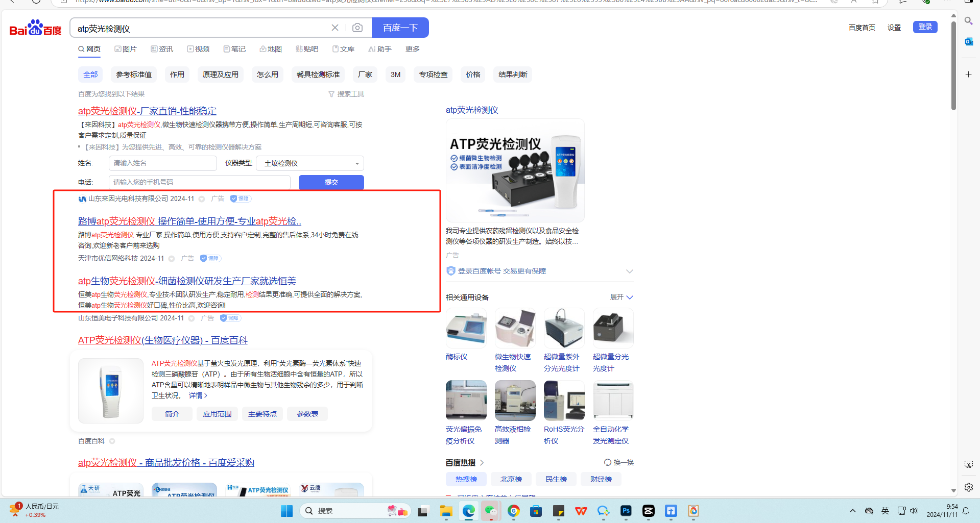The height and width of the screenshot is (523, 980).
Task: Click the shield icon beside 登录百度帐号
Action: [450, 271]
